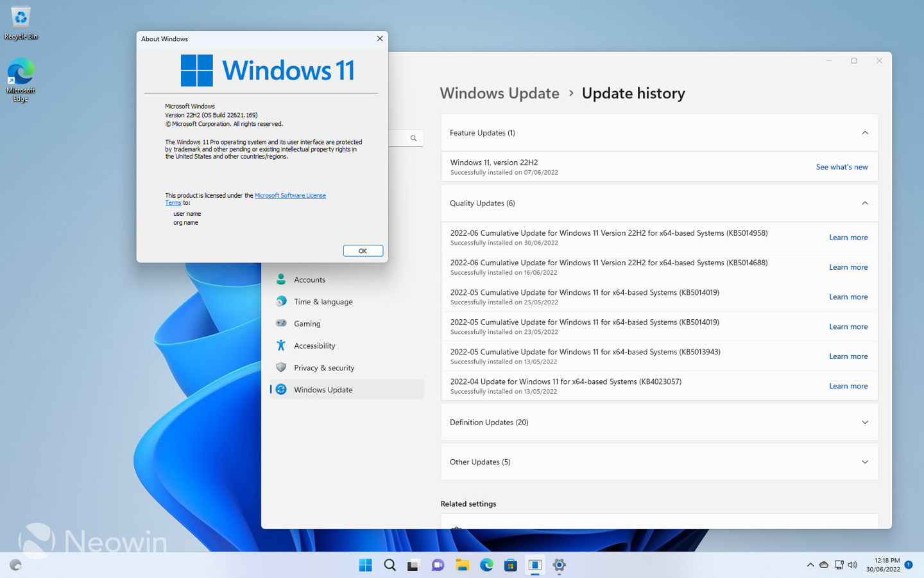The height and width of the screenshot is (578, 924).
Task: Open Accounts settings from sidebar
Action: [309, 279]
